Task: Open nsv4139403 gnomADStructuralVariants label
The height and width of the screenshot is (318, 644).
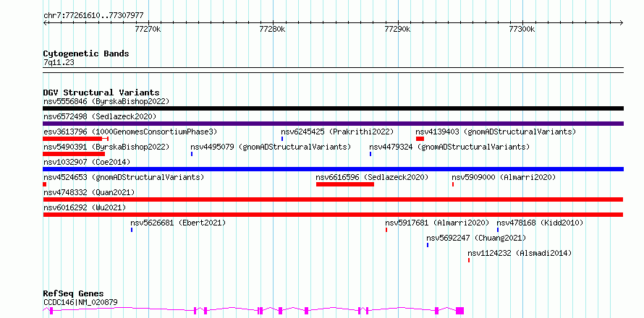Action: (x=496, y=132)
